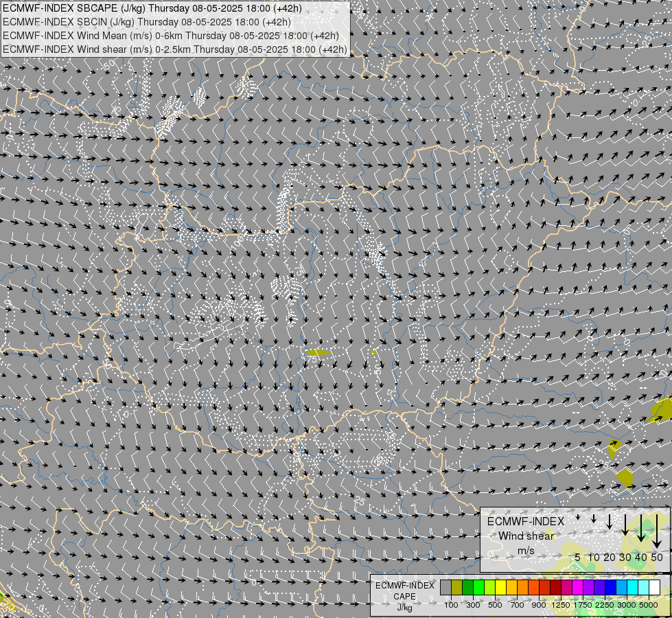Click the 'J/kg' unit in CAPE legend
This screenshot has width=672, height=618.
(x=404, y=608)
